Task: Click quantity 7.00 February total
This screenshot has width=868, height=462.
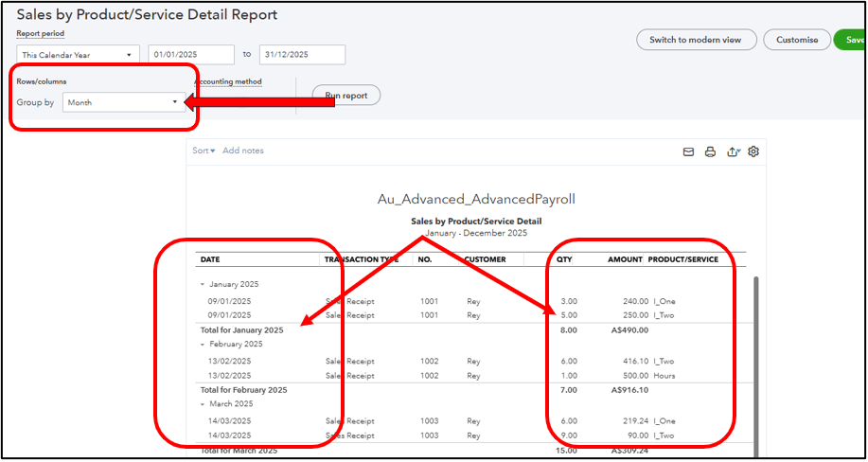Action: point(569,390)
